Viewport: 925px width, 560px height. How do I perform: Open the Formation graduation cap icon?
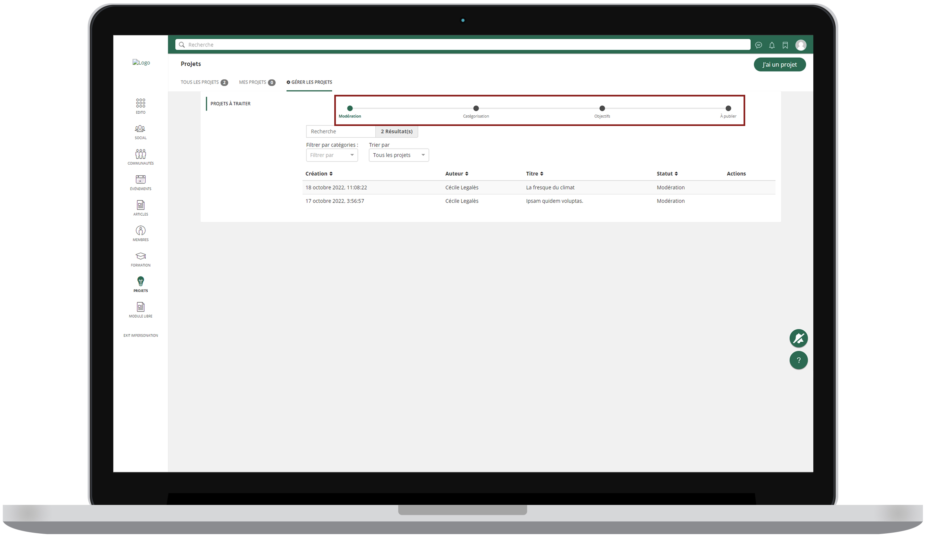140,256
